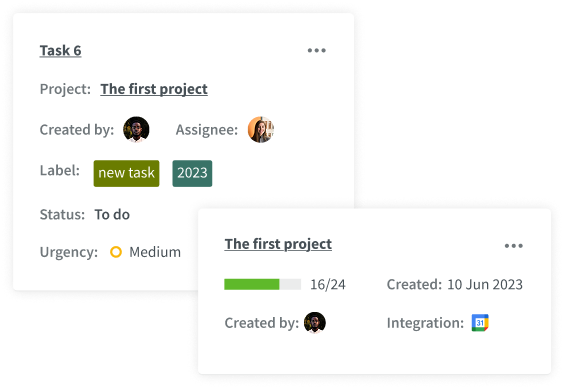Click the assignee's avatar photo

click(x=261, y=130)
